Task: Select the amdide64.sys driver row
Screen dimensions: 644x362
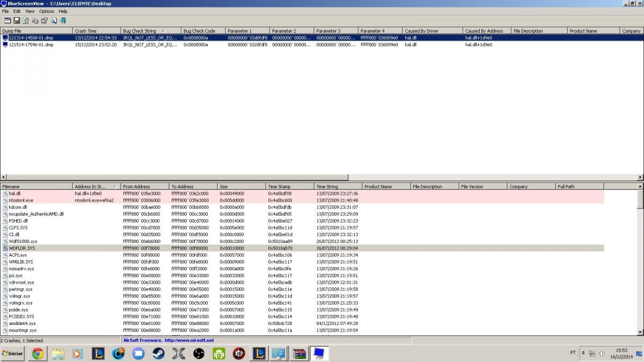Action: [302, 323]
